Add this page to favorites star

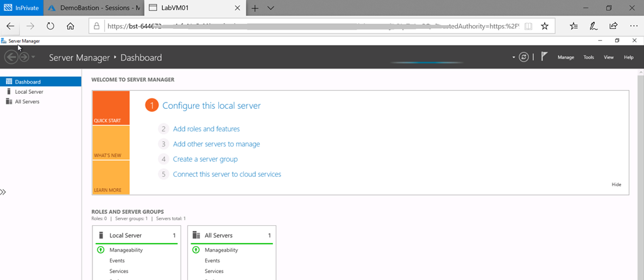545,26
